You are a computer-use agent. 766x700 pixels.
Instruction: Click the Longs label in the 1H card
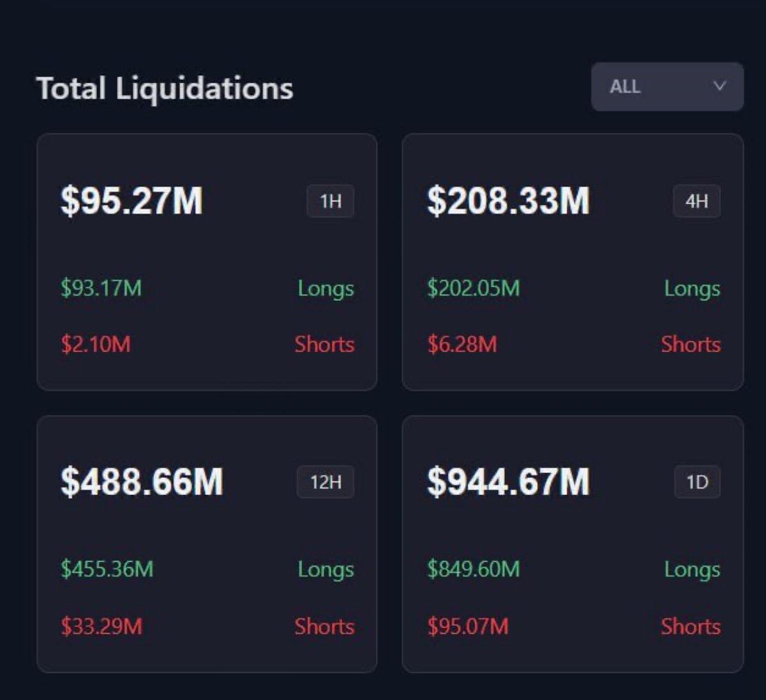coord(326,289)
